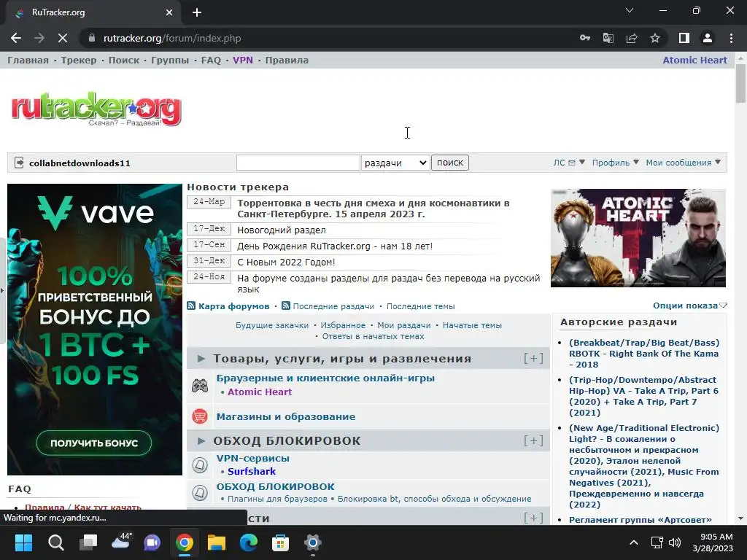747x560 pixels.
Task: Open Windows taskbar search
Action: coord(55,542)
